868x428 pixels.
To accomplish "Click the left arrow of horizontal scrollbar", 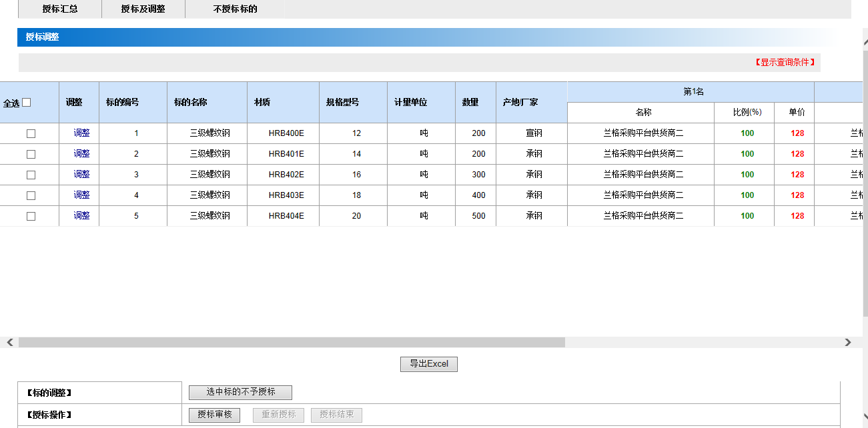I will [9, 343].
